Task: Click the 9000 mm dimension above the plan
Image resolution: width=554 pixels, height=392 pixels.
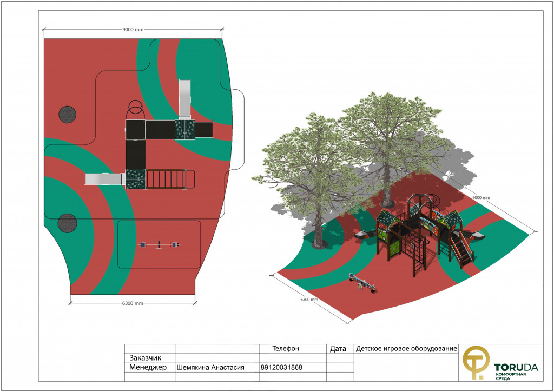Action: [x=133, y=29]
